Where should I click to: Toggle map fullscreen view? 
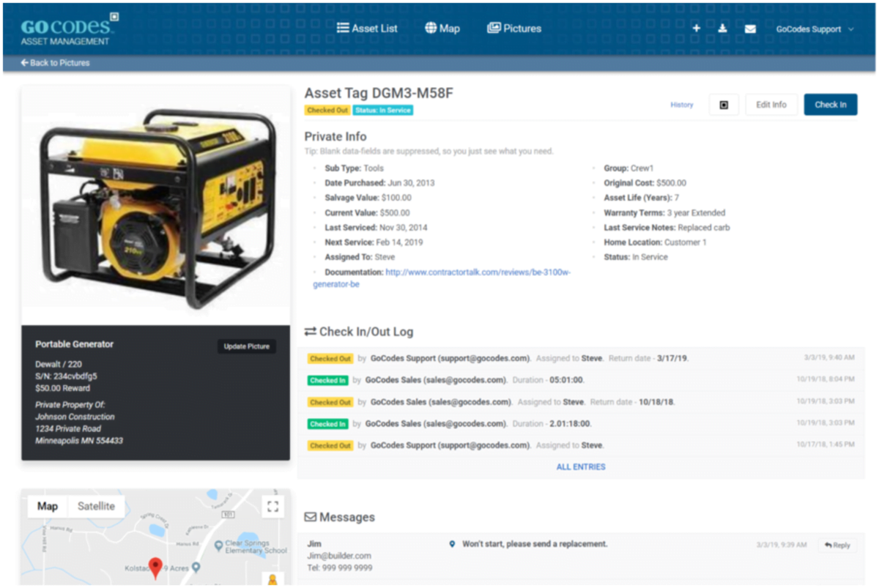(272, 507)
